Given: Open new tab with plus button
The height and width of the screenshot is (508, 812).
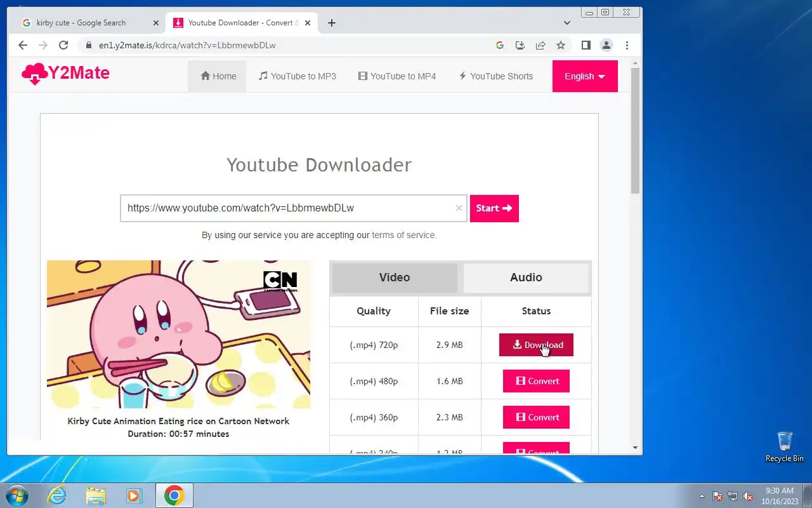Looking at the screenshot, I should point(332,23).
